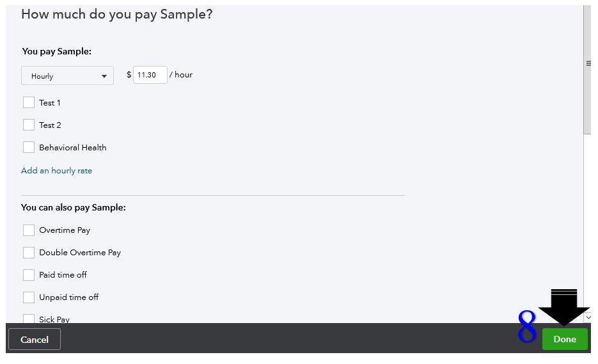
Task: Click the Double Overtime Pay label text
Action: pos(80,253)
